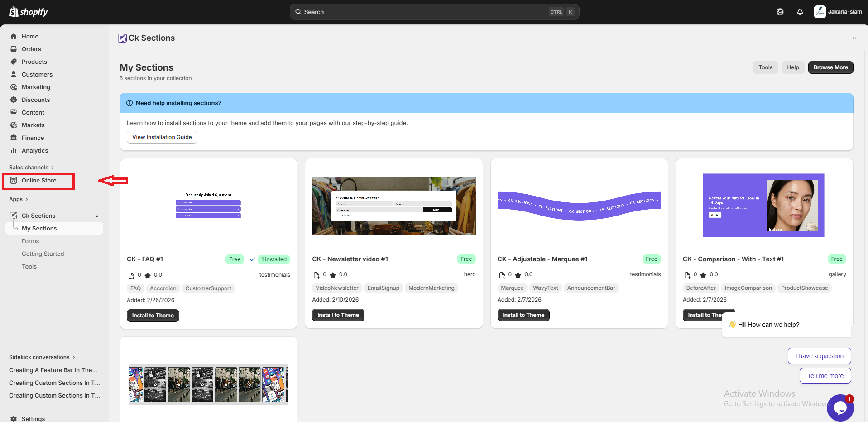
Task: Click the notifications bell icon
Action: [800, 12]
